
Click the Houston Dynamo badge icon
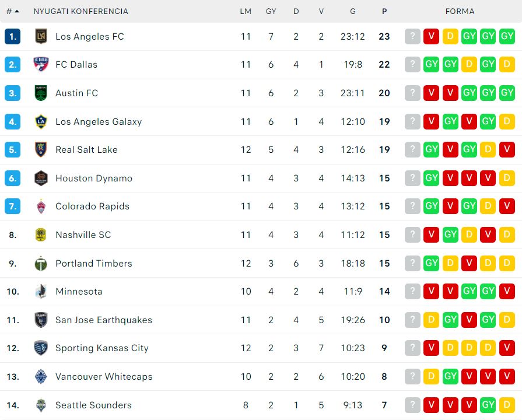pos(41,178)
